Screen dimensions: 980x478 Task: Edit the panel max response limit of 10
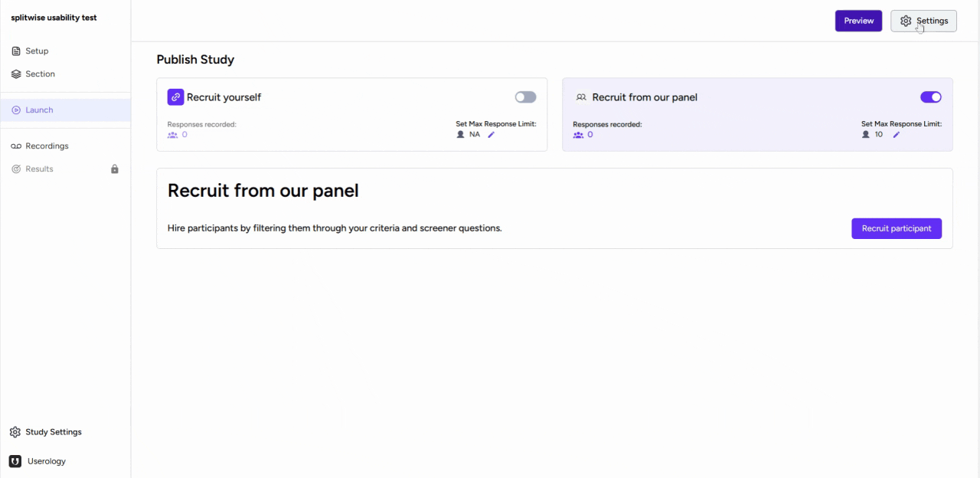(897, 134)
